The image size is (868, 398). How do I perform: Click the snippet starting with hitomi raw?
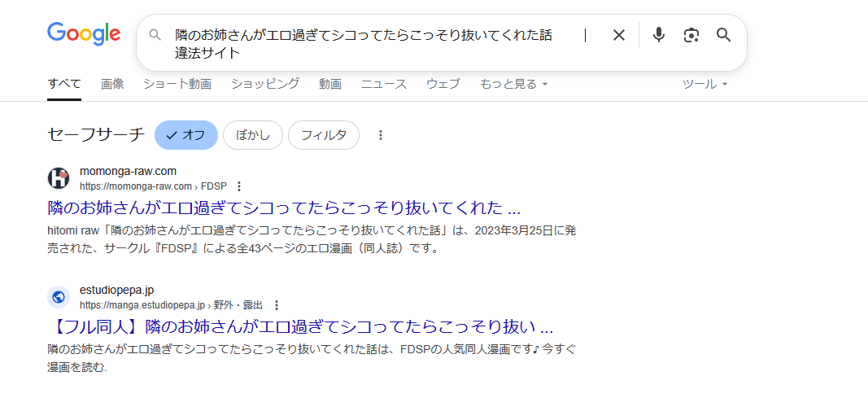[x=312, y=239]
